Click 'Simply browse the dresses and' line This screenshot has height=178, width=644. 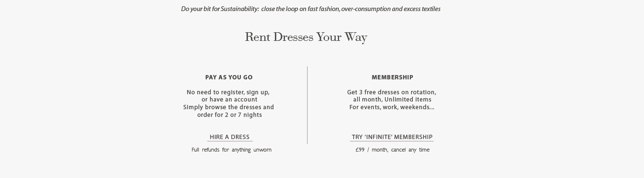pyautogui.click(x=228, y=107)
